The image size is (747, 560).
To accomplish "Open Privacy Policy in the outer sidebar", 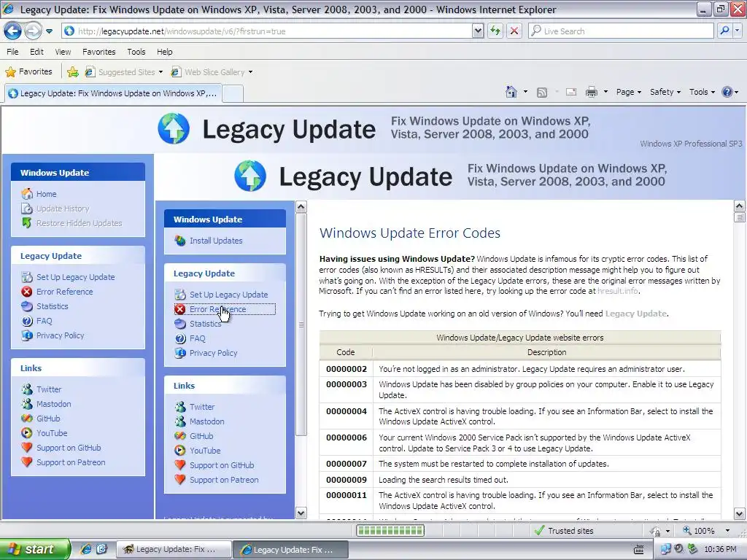I will click(60, 335).
